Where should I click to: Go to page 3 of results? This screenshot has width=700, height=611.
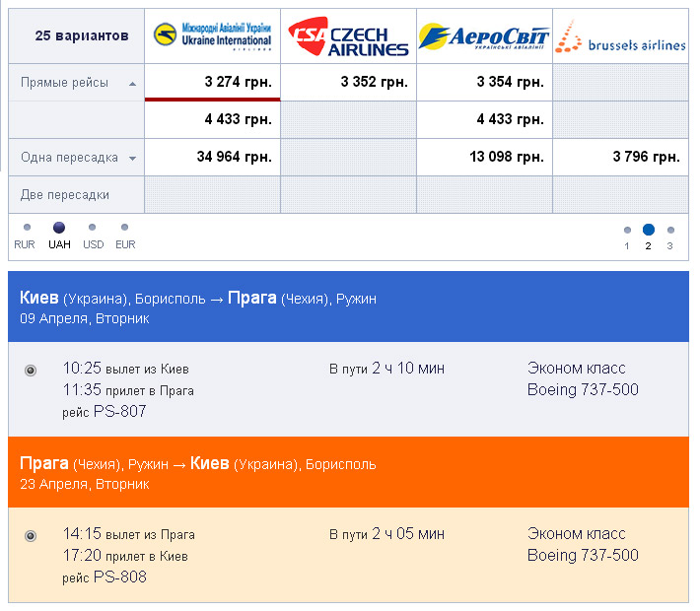click(x=670, y=231)
